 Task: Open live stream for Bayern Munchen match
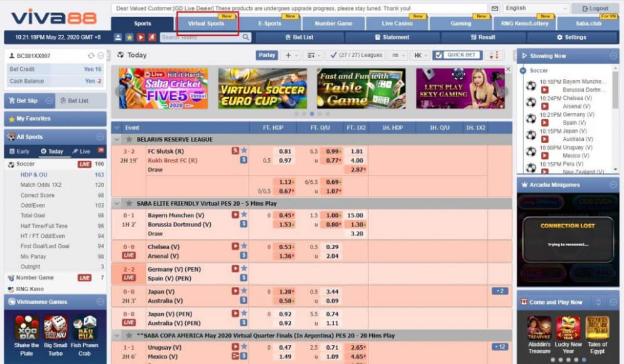pyautogui.click(x=235, y=215)
